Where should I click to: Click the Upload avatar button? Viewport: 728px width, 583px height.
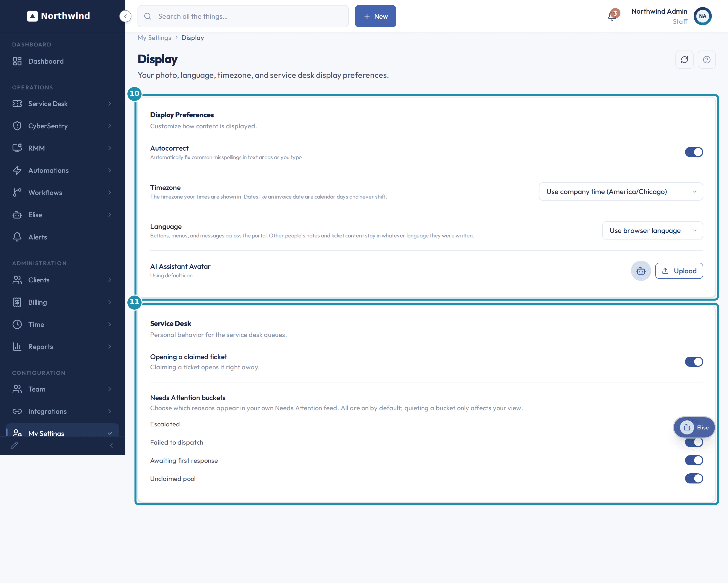click(679, 271)
